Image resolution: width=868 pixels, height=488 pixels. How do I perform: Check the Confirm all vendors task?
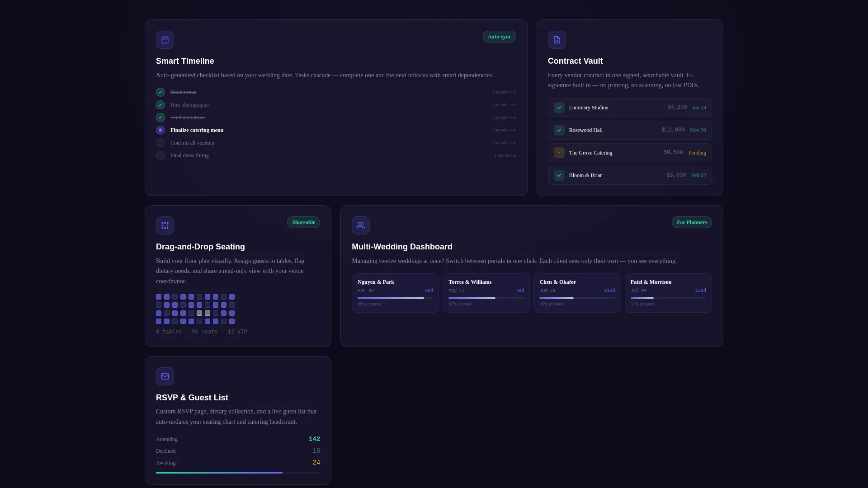tap(160, 143)
